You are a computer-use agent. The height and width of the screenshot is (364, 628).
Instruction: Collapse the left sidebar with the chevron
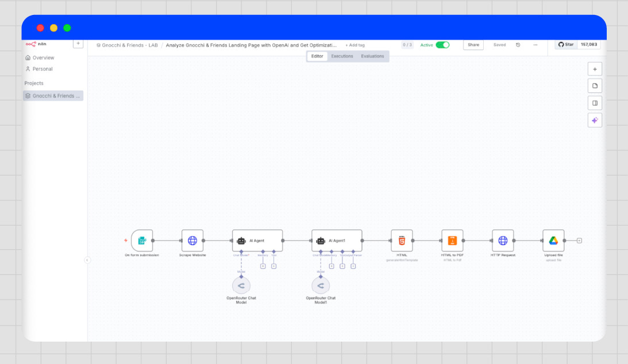[87, 260]
